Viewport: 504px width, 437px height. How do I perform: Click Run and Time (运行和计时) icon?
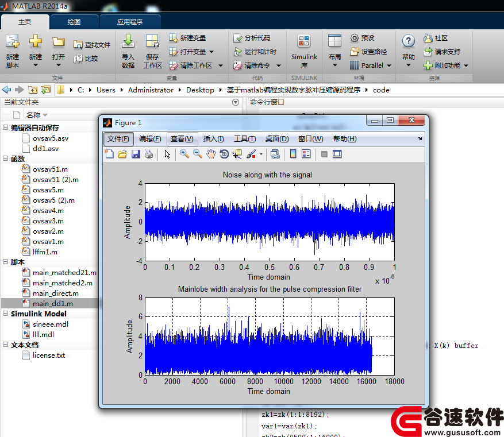(237, 52)
